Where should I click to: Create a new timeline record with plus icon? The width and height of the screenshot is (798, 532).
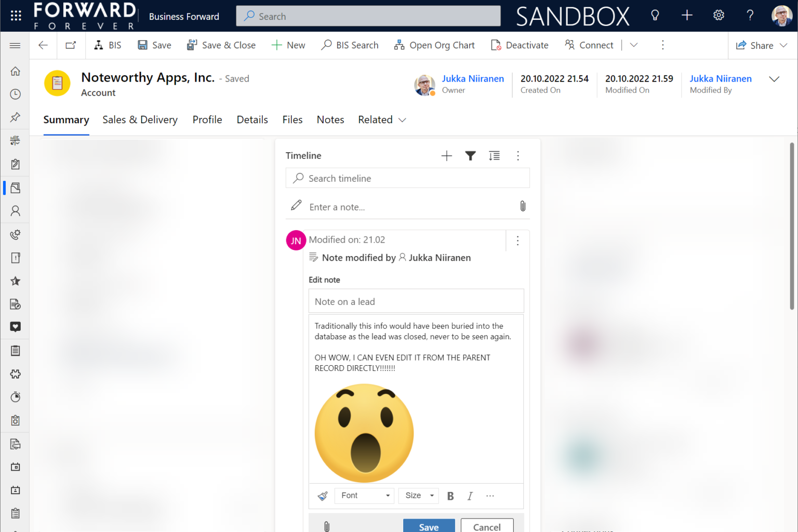[x=446, y=155]
